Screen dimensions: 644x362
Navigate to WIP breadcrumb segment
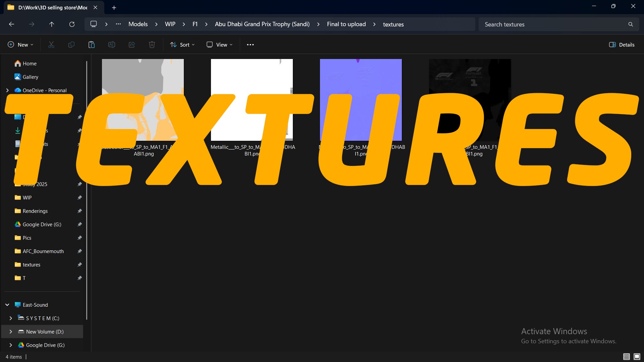point(170,24)
